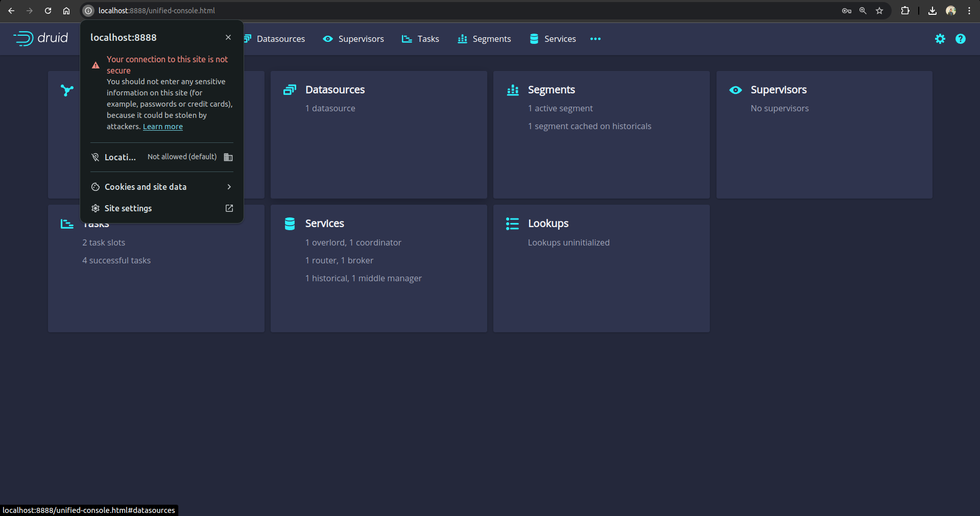Open Segments from the navigation bar
This screenshot has width=980, height=516.
click(x=484, y=39)
